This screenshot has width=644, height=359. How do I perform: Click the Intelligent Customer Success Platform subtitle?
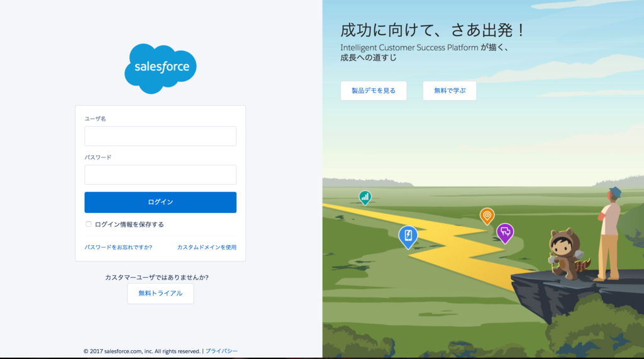(x=425, y=53)
